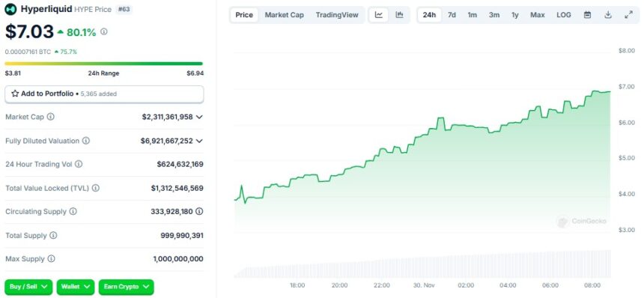644x298 pixels.
Task: Click the 24h Range progress bar
Action: tap(103, 64)
